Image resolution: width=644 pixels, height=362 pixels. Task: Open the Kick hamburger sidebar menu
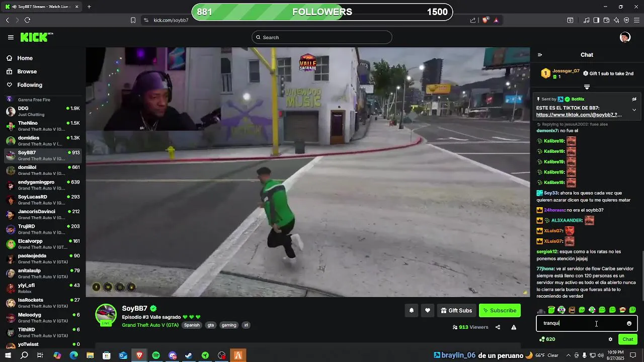coord(11,37)
